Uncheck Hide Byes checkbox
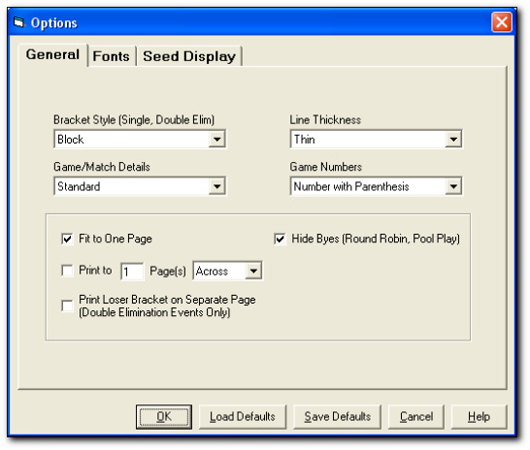Image resolution: width=530 pixels, height=450 pixels. [x=280, y=239]
